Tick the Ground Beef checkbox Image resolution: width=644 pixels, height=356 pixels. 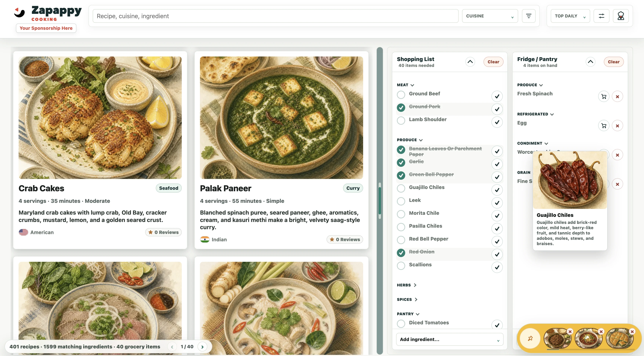pos(401,95)
